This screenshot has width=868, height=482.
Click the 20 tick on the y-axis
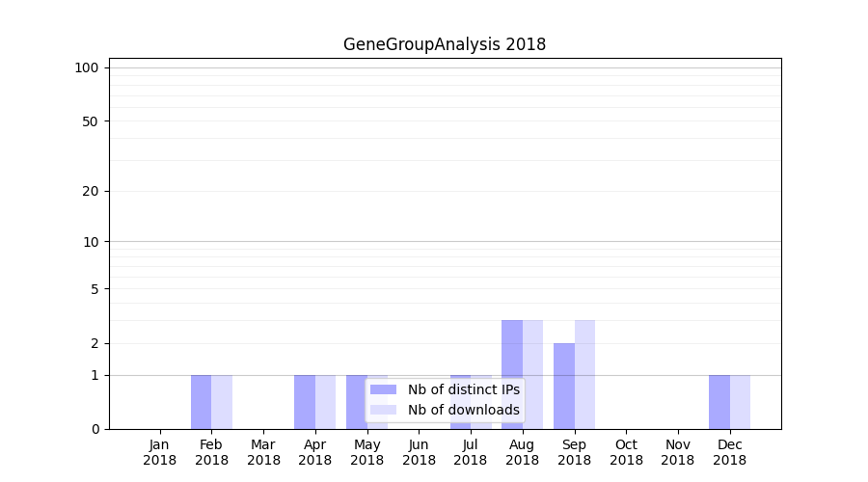point(91,191)
